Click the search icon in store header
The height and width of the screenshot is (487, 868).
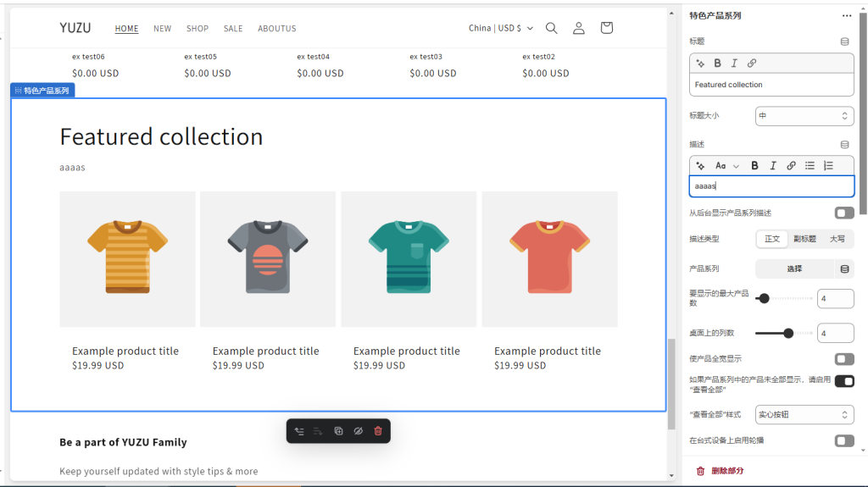click(551, 28)
